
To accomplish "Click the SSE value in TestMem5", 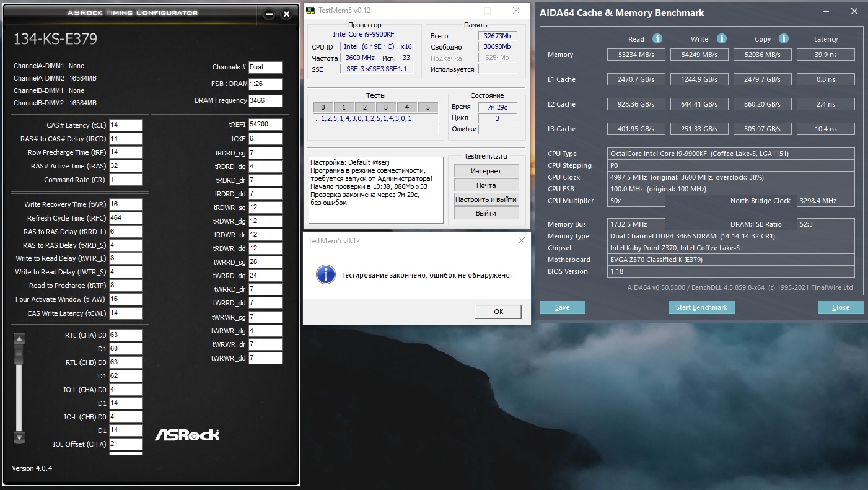I will point(376,69).
